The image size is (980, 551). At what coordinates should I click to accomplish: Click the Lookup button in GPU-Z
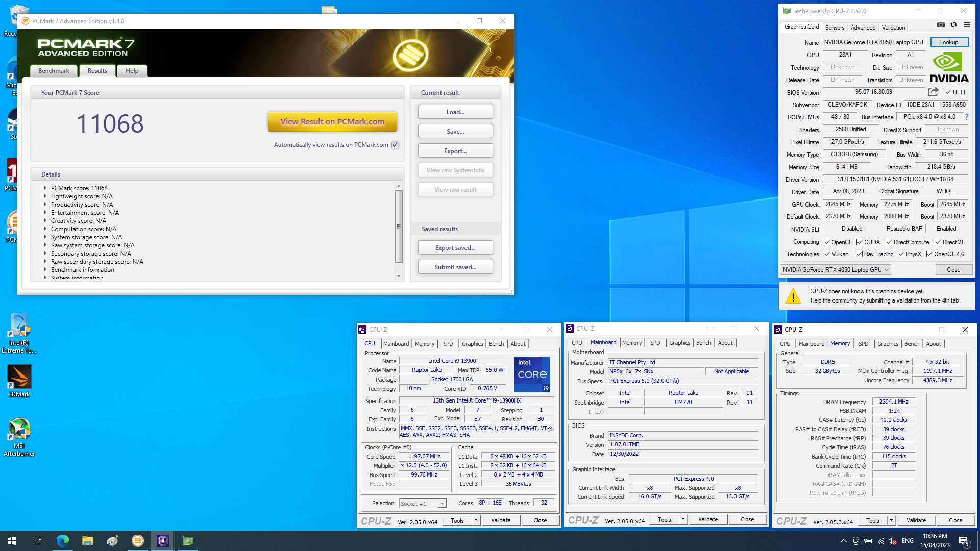coord(949,42)
